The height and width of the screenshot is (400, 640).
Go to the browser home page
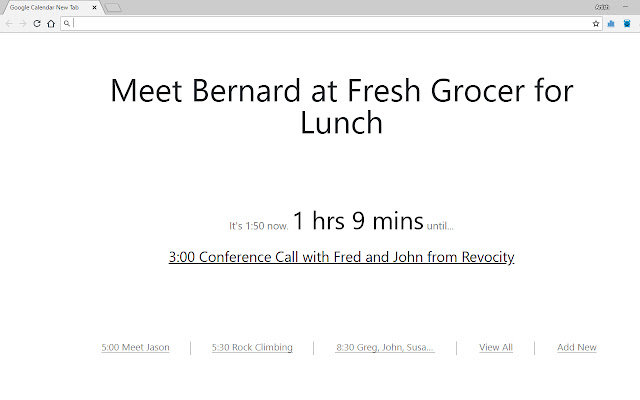(51, 22)
